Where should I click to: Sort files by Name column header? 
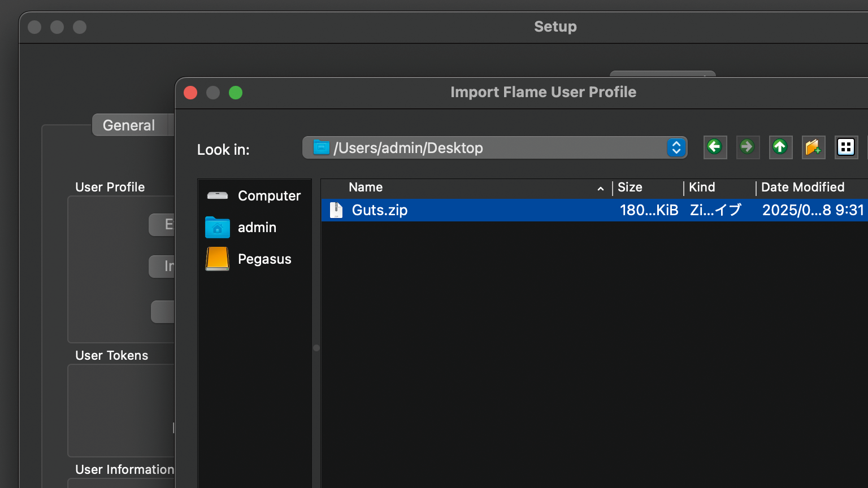[366, 188]
